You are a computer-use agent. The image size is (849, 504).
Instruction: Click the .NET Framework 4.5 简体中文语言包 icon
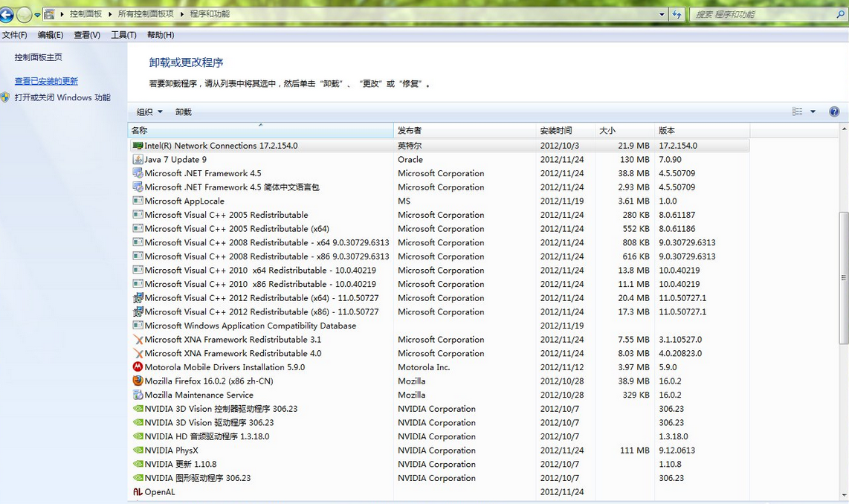(x=138, y=187)
